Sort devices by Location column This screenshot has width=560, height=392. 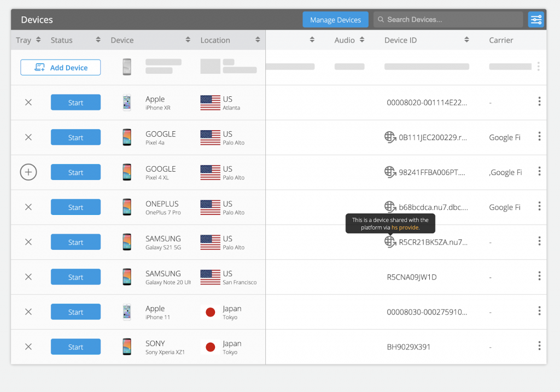coord(258,39)
